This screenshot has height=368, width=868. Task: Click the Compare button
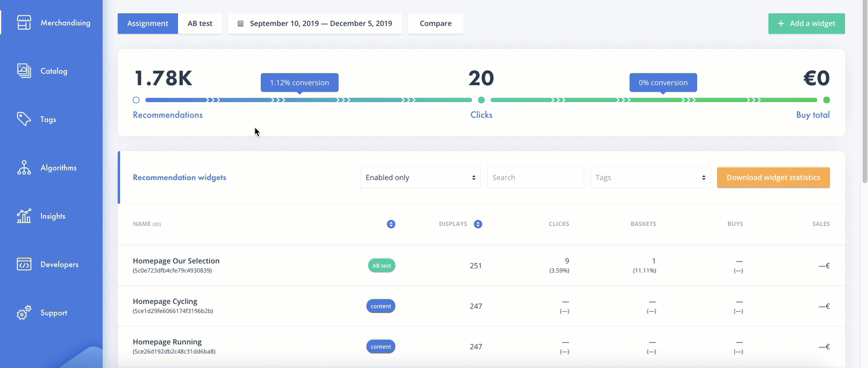(436, 24)
